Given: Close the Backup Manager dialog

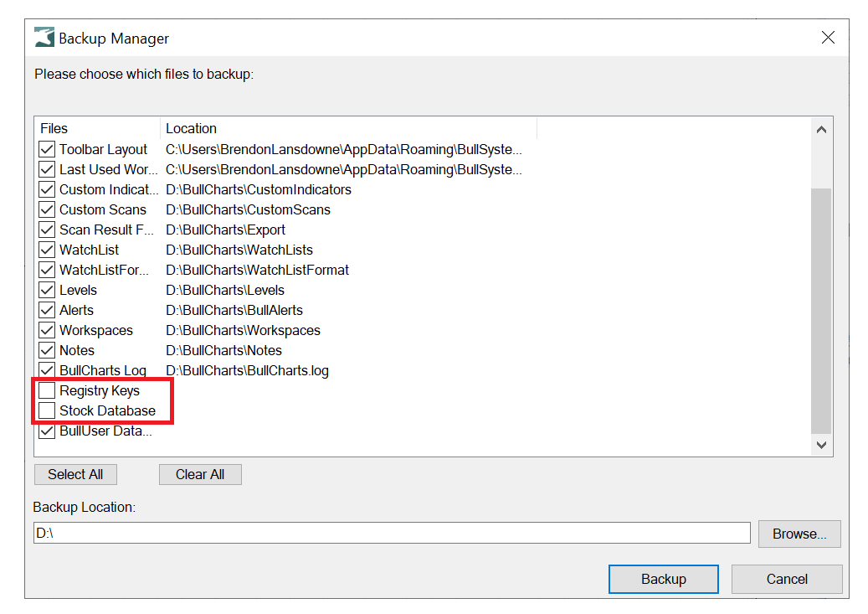Looking at the screenshot, I should click(x=828, y=37).
